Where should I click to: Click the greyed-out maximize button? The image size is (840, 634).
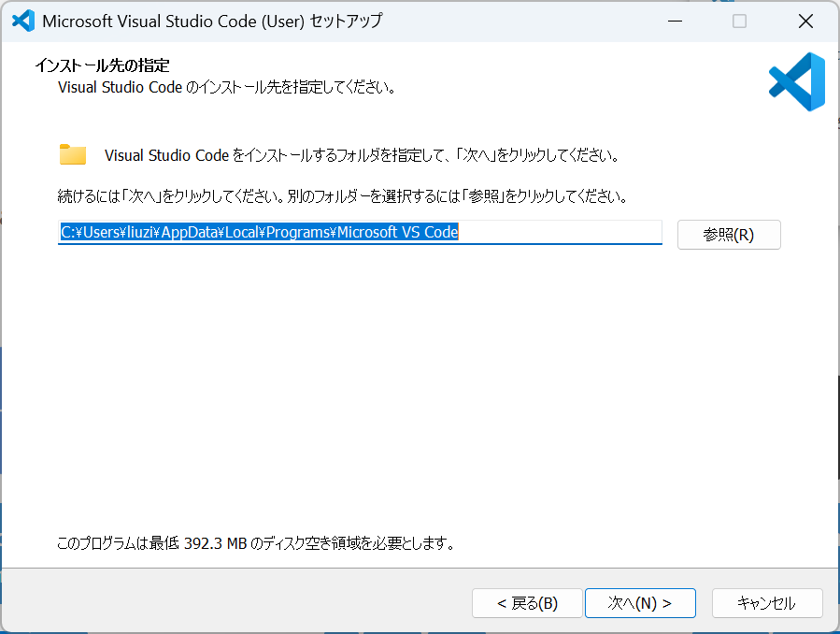coord(739,21)
